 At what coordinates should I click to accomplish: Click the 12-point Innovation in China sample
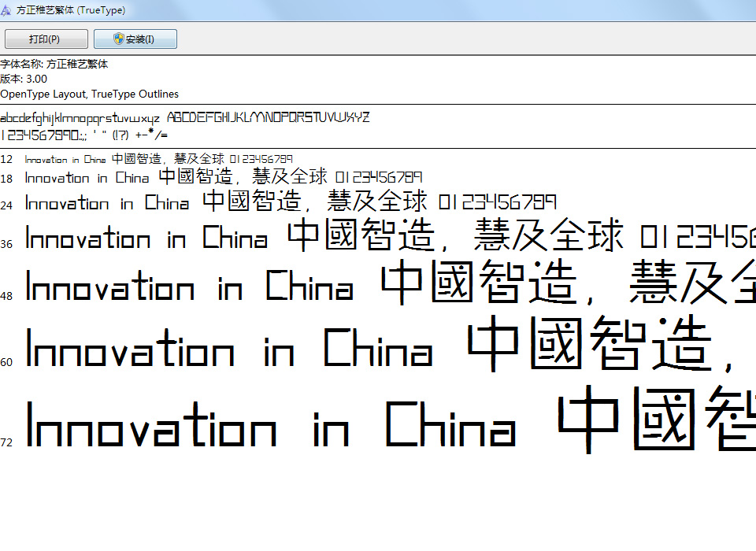click(65, 160)
